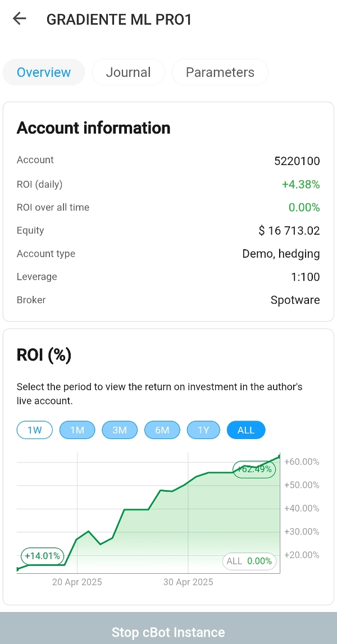Open the Parameters tab
This screenshot has width=337, height=644.
pos(220,72)
